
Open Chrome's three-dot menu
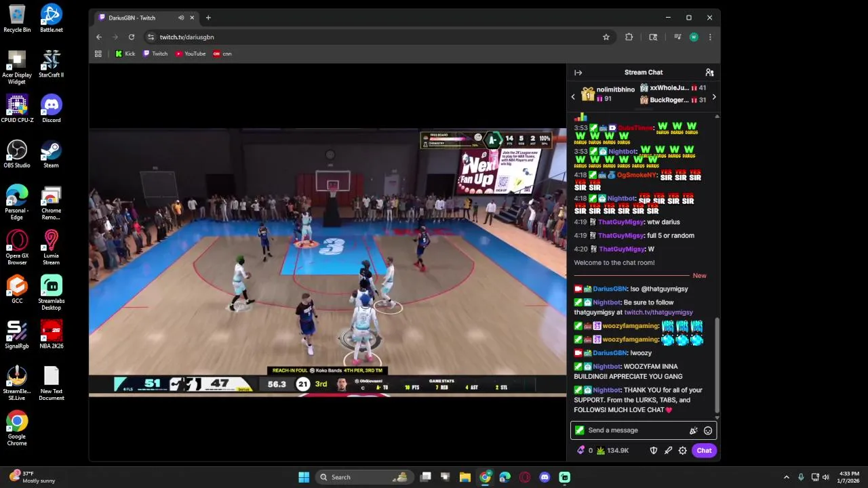(x=710, y=37)
